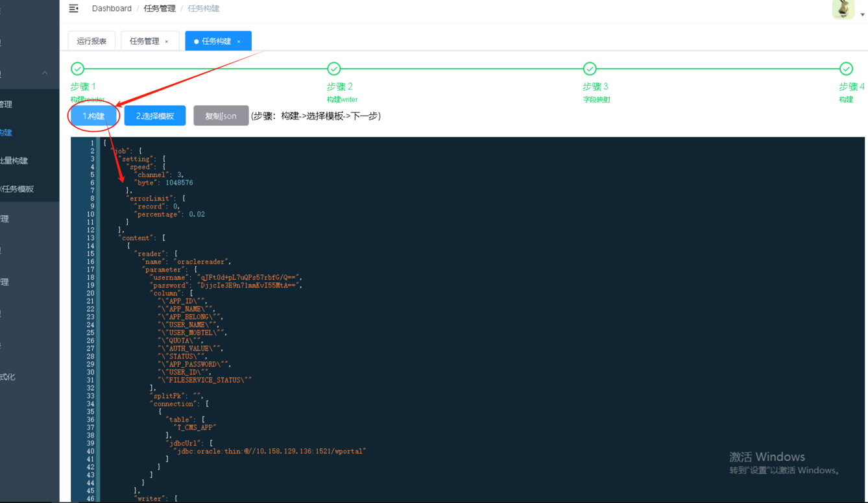Click the APP_BELONG column entry
This screenshot has height=503, width=868.
pyautogui.click(x=190, y=317)
